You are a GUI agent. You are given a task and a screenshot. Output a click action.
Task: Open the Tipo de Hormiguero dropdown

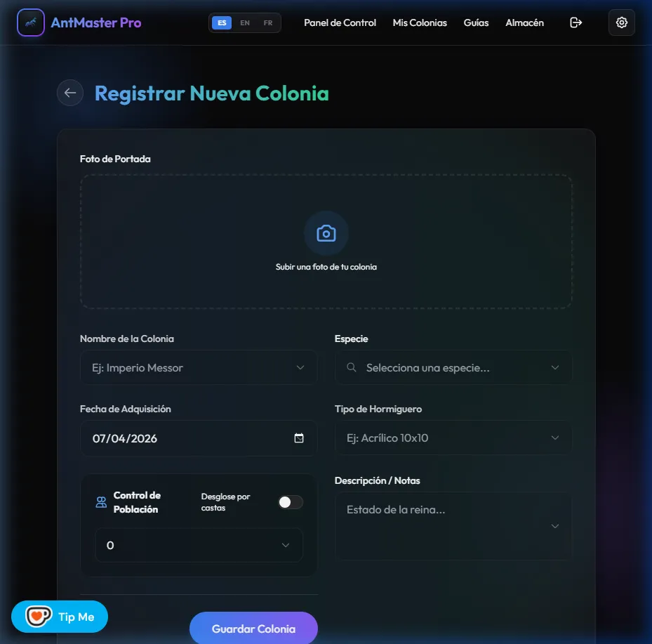pos(453,438)
